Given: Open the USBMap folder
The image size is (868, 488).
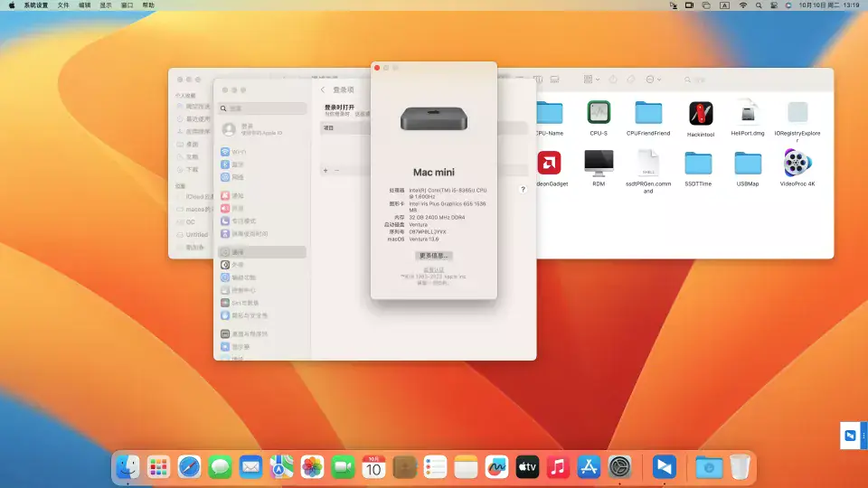Looking at the screenshot, I should [748, 164].
